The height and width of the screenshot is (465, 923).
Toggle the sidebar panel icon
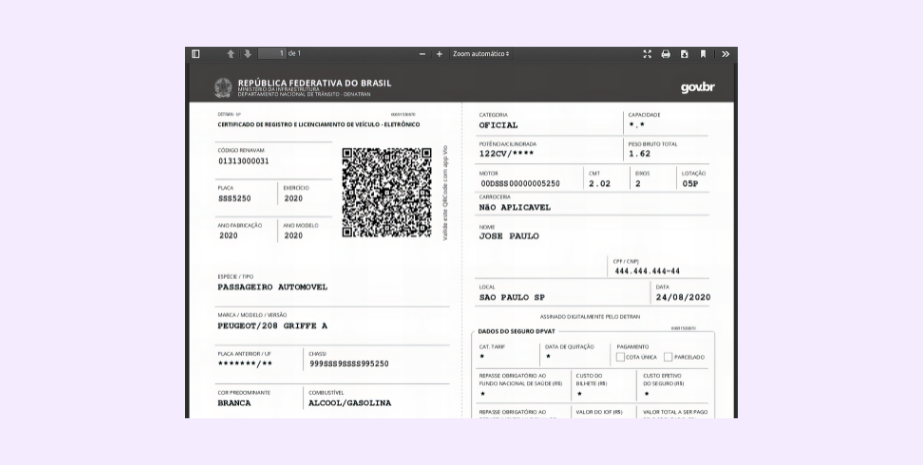click(196, 54)
